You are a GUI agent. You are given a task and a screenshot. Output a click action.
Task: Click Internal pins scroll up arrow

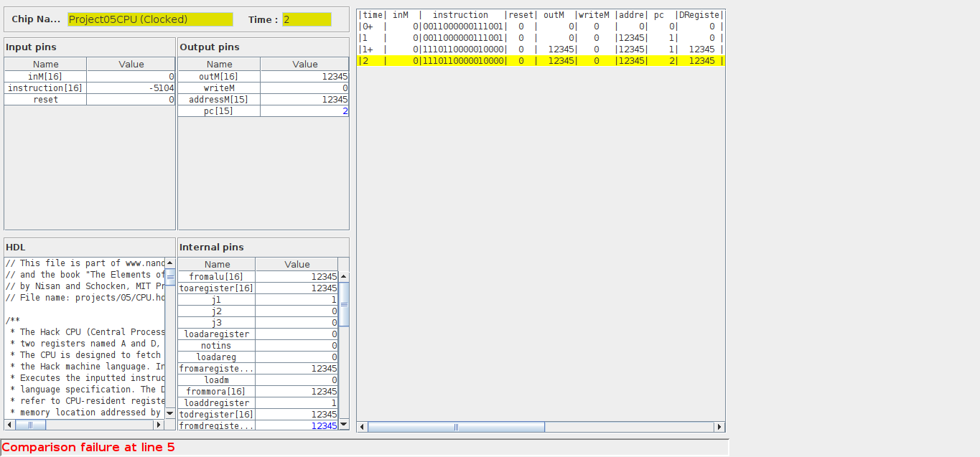tap(343, 277)
